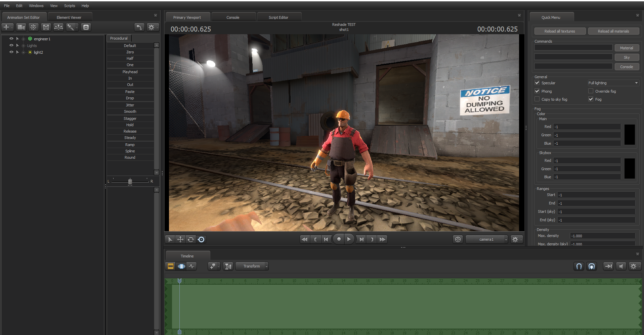Select the screen-space circle manipulator below viewport

pos(201,239)
